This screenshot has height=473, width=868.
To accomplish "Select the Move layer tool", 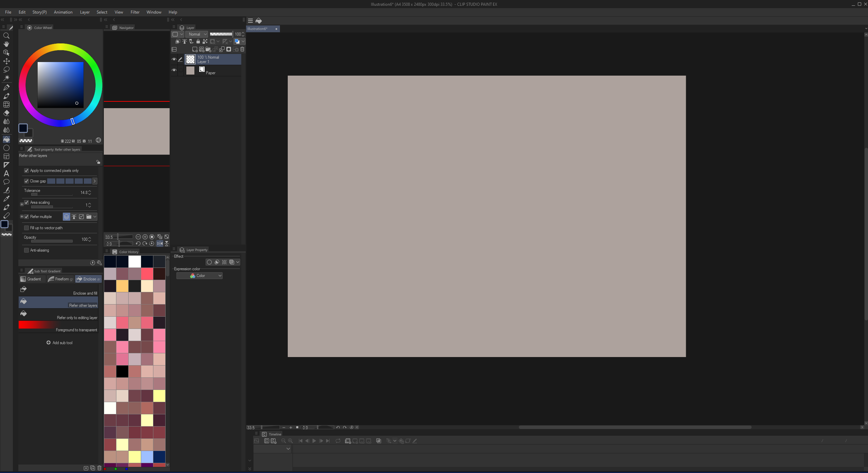I will coord(6,61).
